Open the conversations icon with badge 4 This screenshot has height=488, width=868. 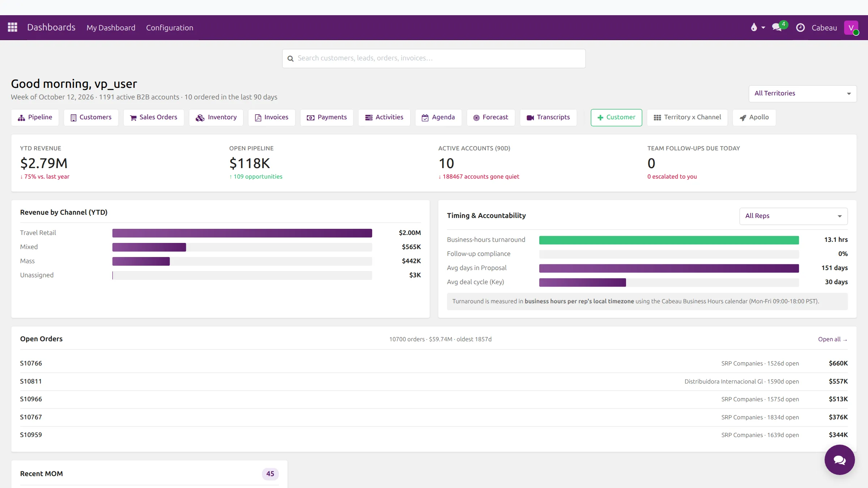[777, 27]
